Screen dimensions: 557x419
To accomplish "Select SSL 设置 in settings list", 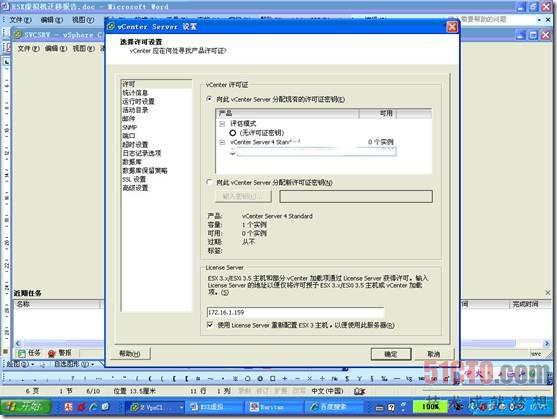I will click(x=134, y=179).
